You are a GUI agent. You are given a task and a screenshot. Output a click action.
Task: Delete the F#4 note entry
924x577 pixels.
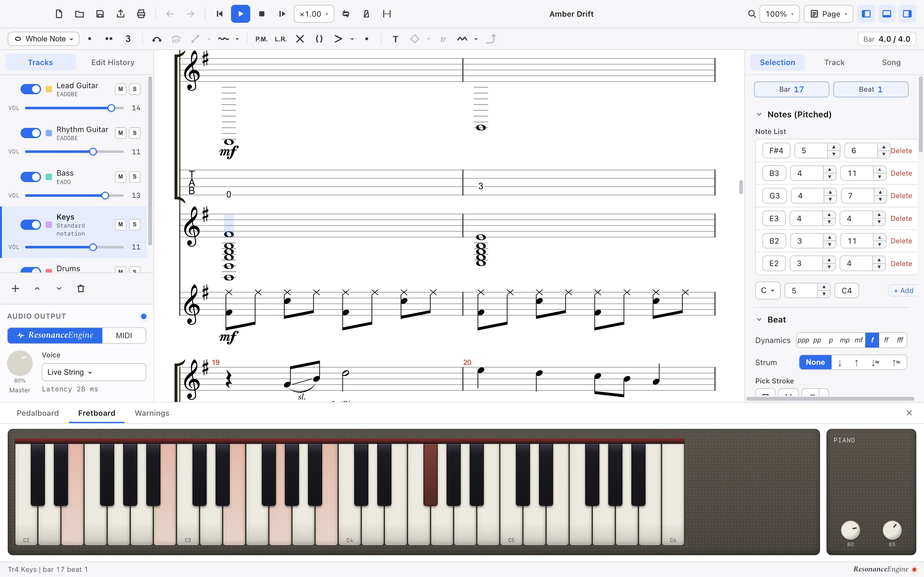[901, 151]
